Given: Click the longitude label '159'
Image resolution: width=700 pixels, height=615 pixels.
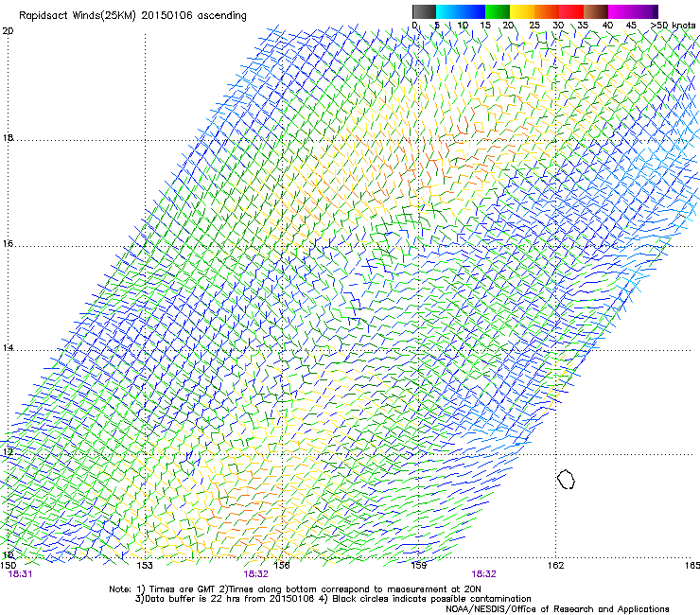Looking at the screenshot, I should point(419,566).
